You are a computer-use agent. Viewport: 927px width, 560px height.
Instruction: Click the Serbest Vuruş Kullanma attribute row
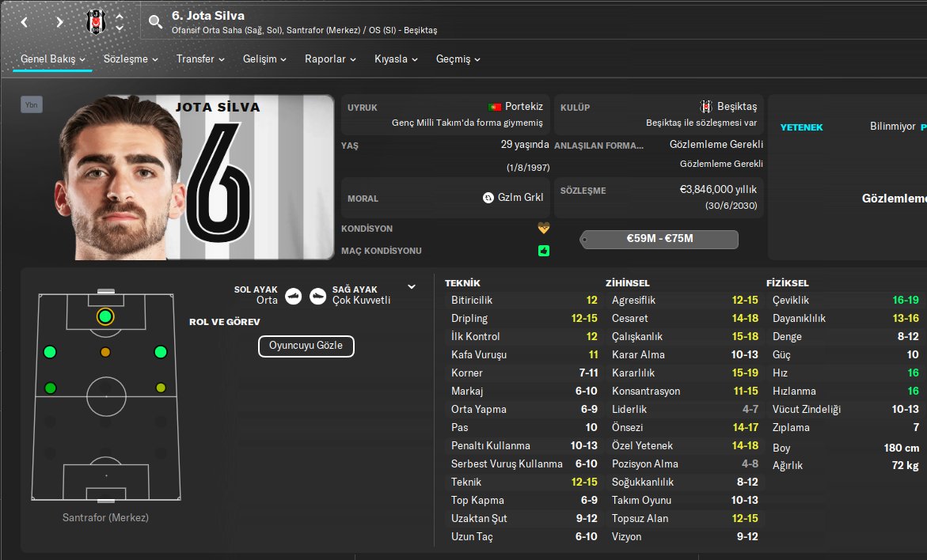[x=524, y=464]
